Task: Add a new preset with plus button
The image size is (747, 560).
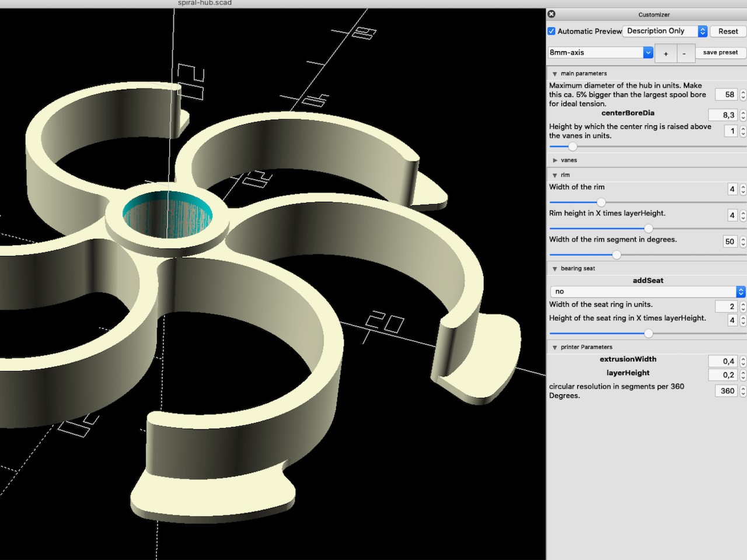Action: pos(666,53)
